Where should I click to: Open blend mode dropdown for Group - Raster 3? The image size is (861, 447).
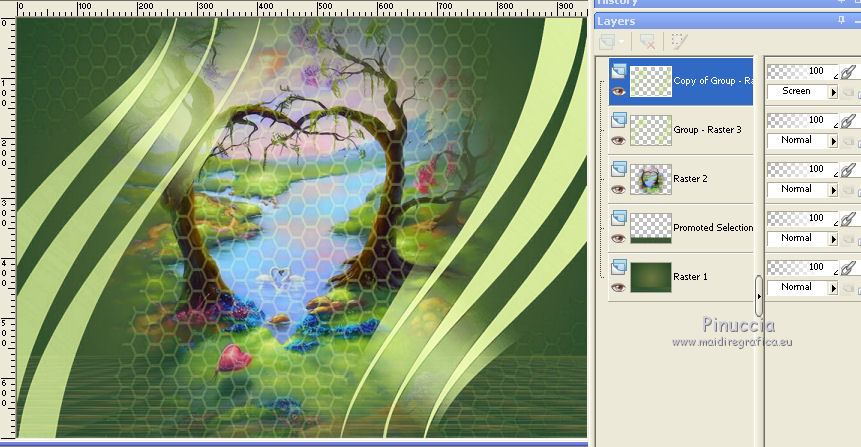[833, 141]
